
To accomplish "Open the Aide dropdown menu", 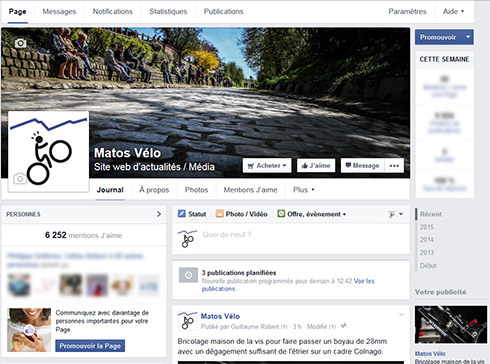I will (x=453, y=11).
